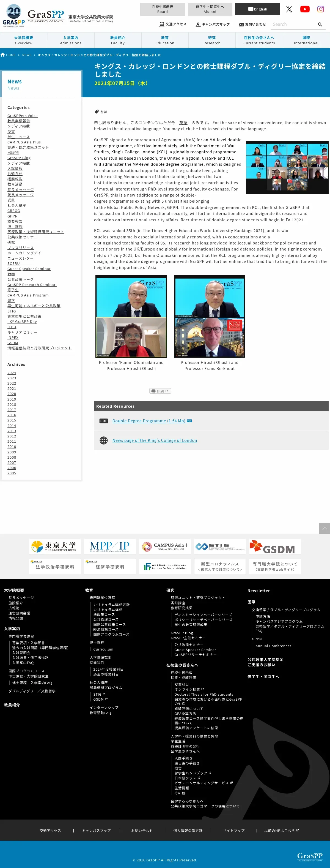Open the 大学院概要 Overview menu
Screen dimensions: 330x868
(24, 40)
